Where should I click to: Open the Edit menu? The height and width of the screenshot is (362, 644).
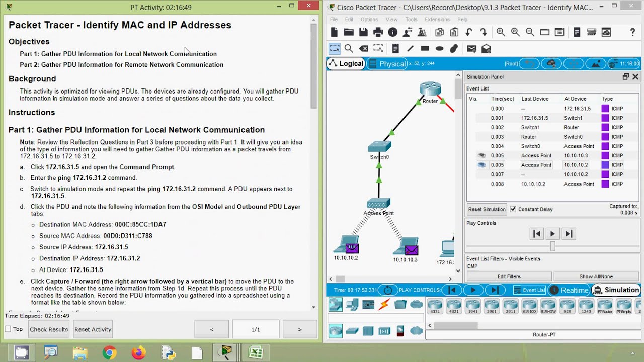click(349, 20)
